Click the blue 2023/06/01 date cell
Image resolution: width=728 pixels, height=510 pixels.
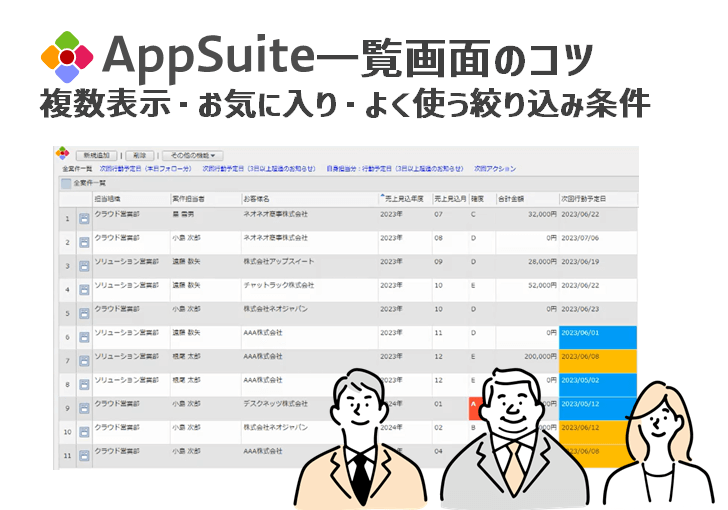pos(598,337)
